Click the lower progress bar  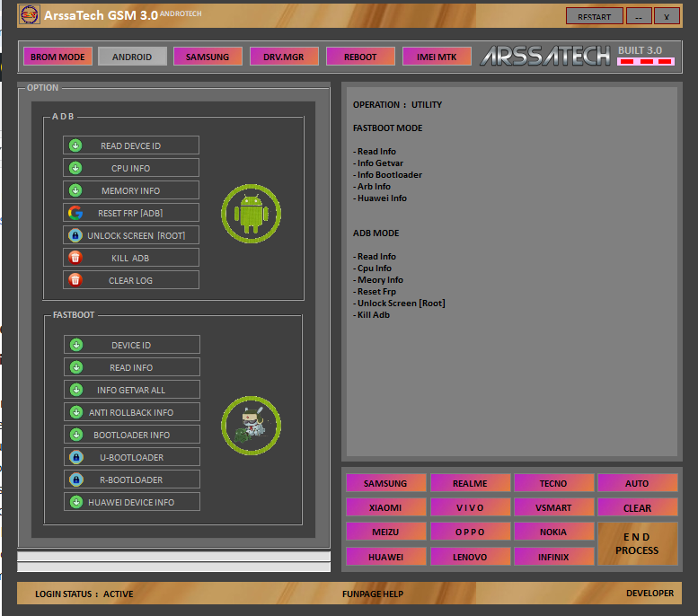173,567
